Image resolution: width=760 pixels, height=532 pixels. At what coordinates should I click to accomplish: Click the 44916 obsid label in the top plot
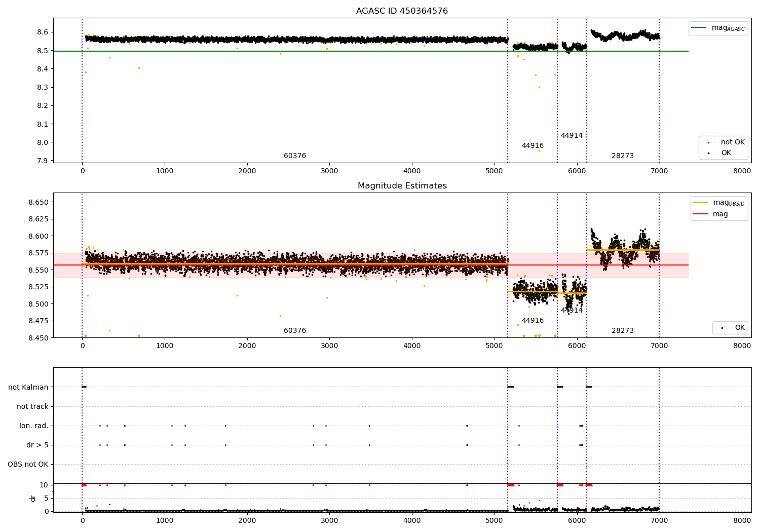point(533,146)
